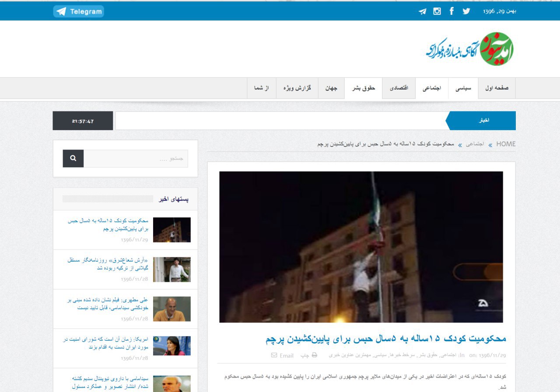This screenshot has height=392, width=560.
Task: Click the main flag-pole article image
Action: click(x=361, y=247)
